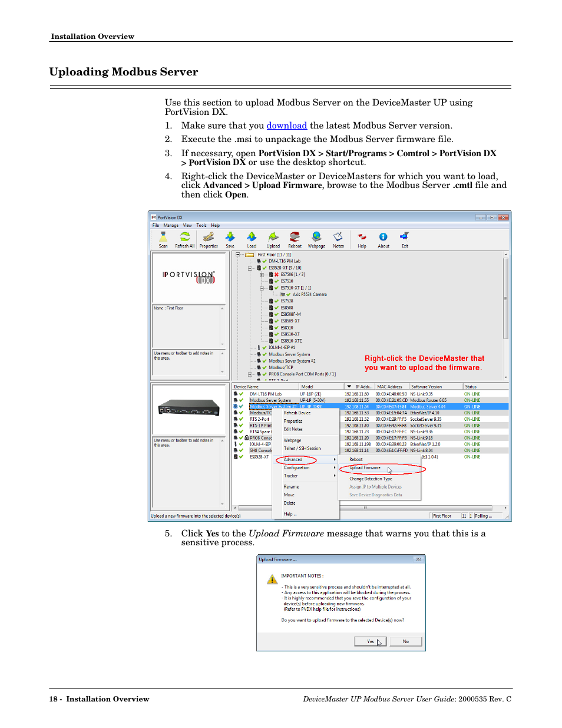Open the Configuration submenu entry
The height and width of the screenshot is (728, 562).
(306, 467)
